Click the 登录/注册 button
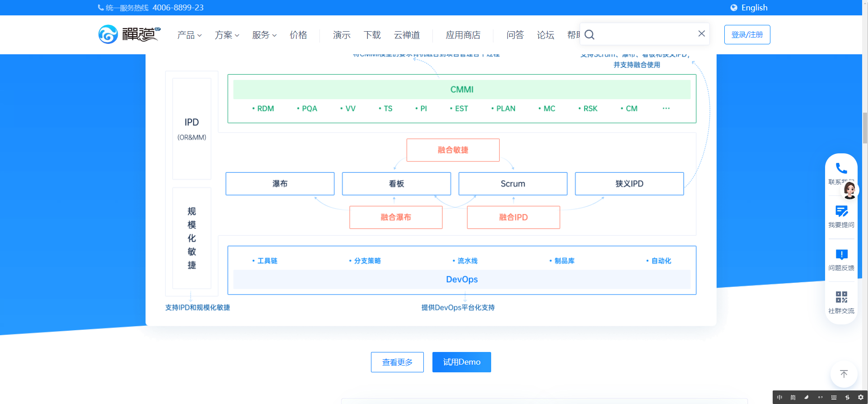868x404 pixels. [747, 34]
